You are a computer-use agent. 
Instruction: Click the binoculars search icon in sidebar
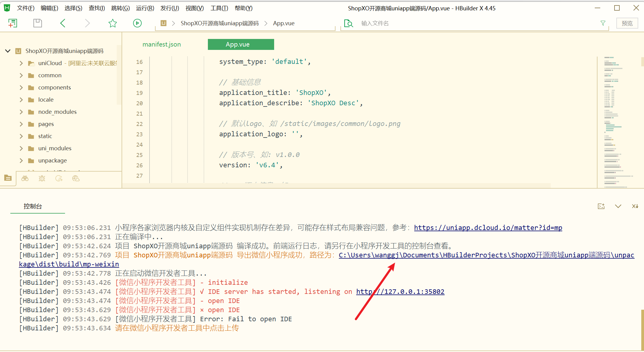coord(25,178)
